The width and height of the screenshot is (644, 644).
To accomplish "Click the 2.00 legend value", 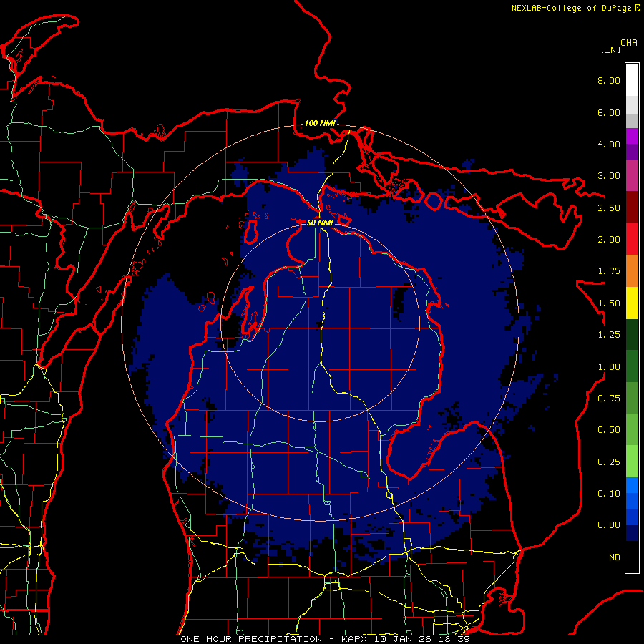I will [609, 240].
